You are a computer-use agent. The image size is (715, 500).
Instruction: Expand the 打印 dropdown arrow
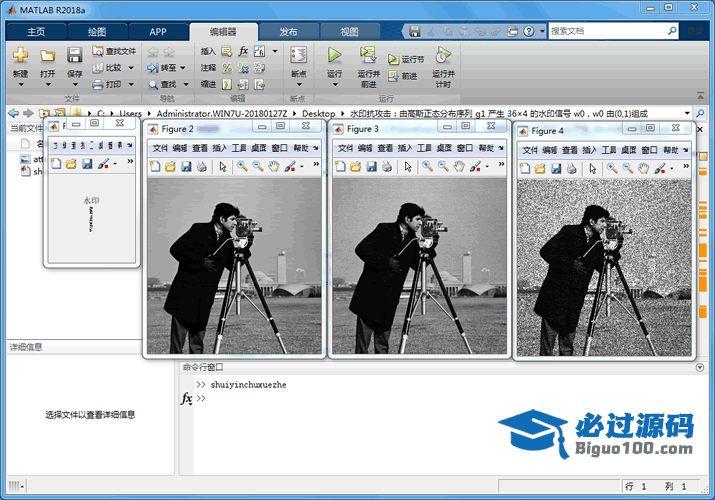point(131,84)
